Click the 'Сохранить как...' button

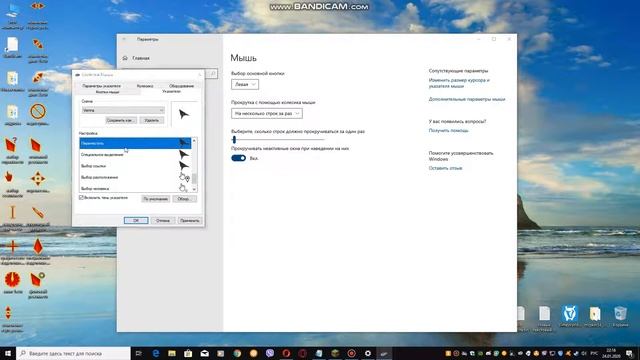point(121,120)
